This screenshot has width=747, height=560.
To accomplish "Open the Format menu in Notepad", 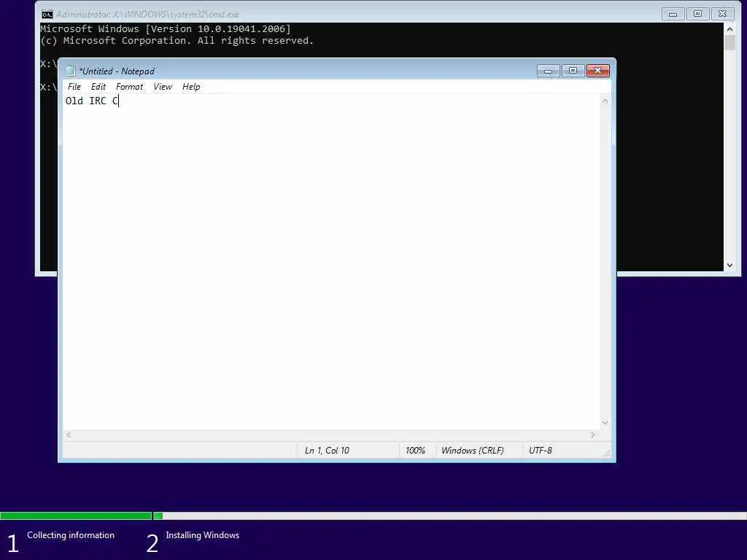I will (x=129, y=87).
